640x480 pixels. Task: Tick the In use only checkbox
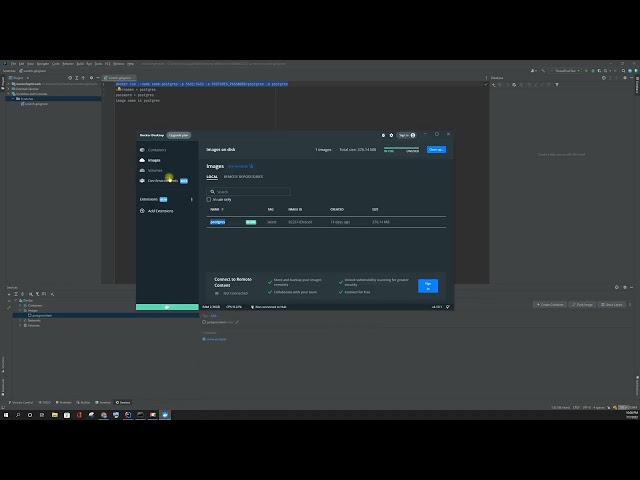coord(209,200)
